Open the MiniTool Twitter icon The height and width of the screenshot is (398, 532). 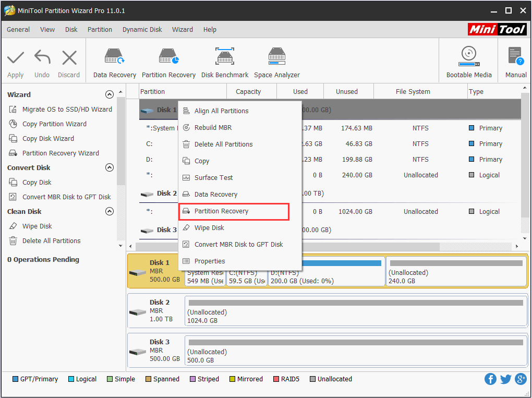coord(505,379)
